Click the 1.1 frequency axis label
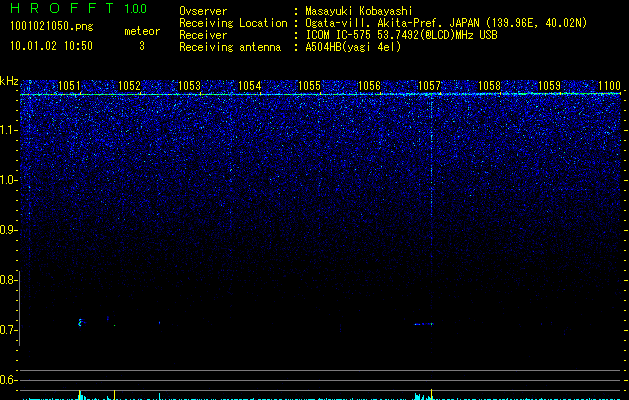Screen dimensions: 629x400 point(8,130)
